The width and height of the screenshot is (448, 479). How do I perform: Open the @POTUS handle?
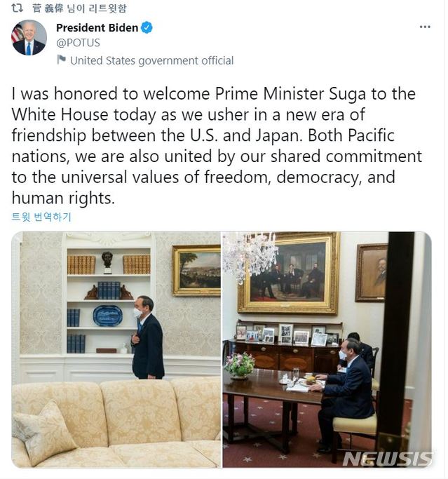(x=78, y=43)
